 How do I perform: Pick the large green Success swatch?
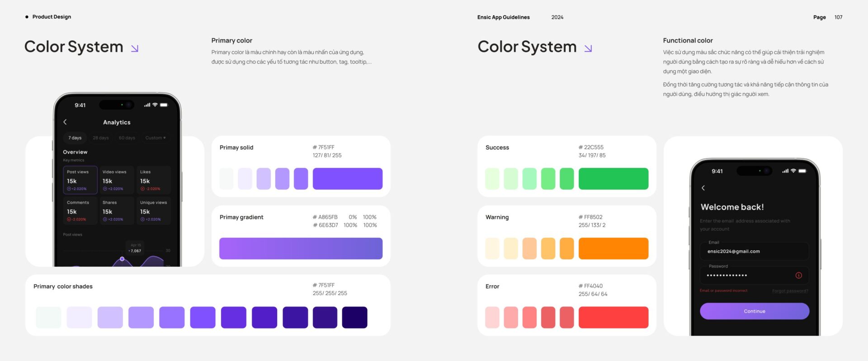(x=613, y=178)
